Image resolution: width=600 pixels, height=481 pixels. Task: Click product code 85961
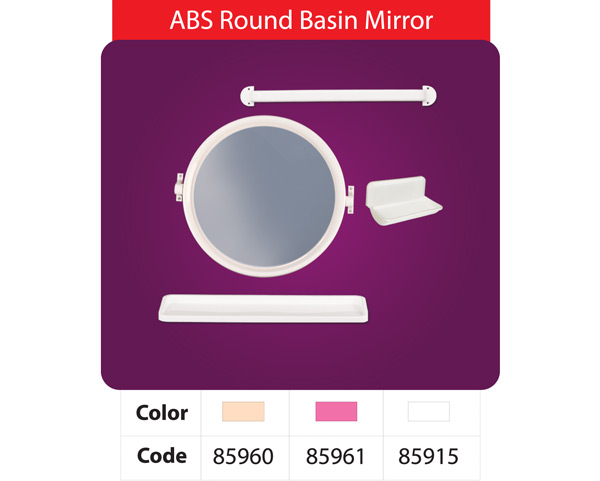click(x=336, y=456)
